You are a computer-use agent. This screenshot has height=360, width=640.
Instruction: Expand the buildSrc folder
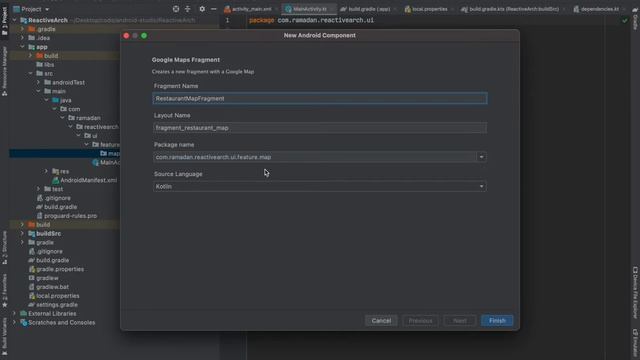22,233
